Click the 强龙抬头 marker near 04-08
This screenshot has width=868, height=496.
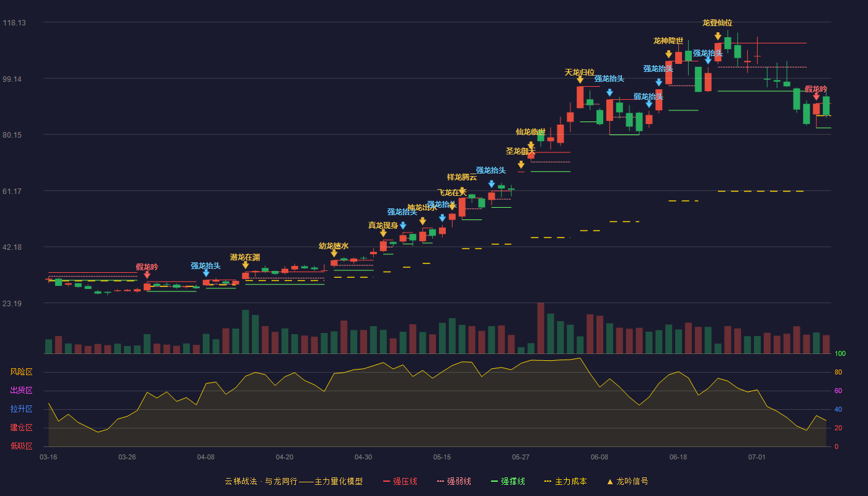pos(206,273)
